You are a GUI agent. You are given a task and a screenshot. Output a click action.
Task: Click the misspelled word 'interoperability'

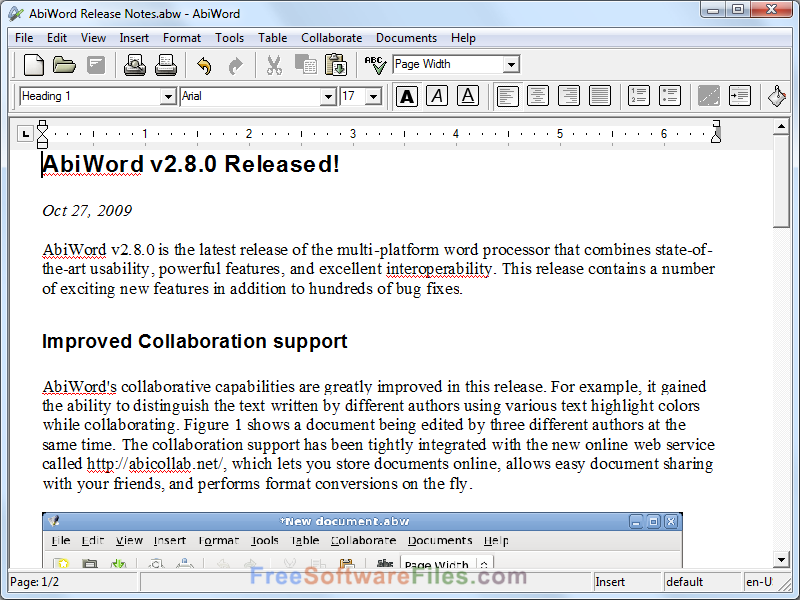click(439, 269)
